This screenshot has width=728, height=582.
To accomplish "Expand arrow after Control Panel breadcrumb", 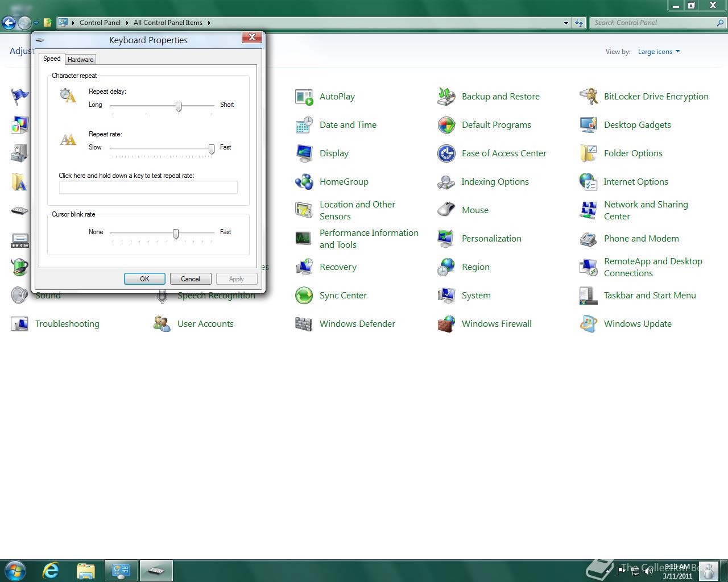I will click(127, 23).
